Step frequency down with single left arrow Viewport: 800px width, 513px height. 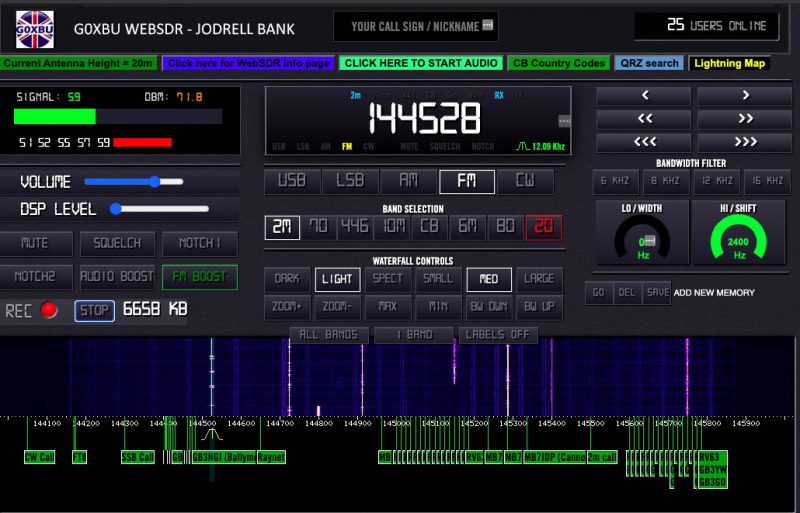tap(644, 95)
